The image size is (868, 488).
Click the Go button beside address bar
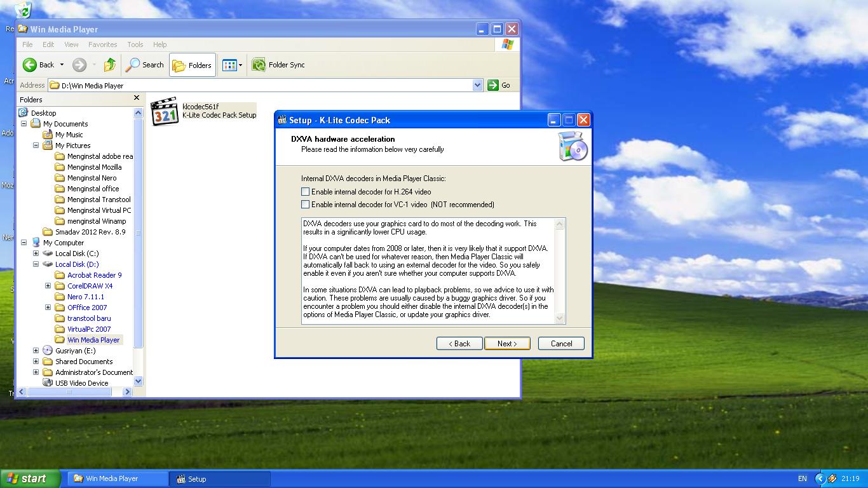point(499,85)
